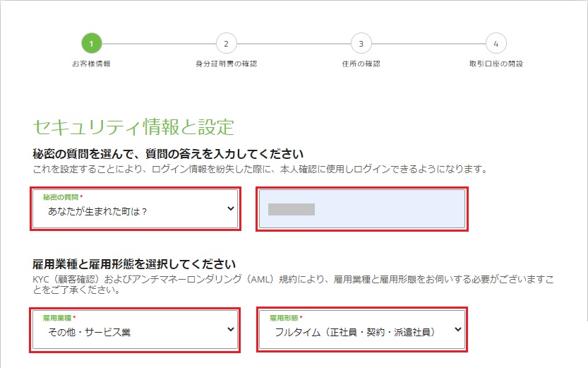Click step 4 circle for account opening
The image size is (588, 368).
[496, 44]
